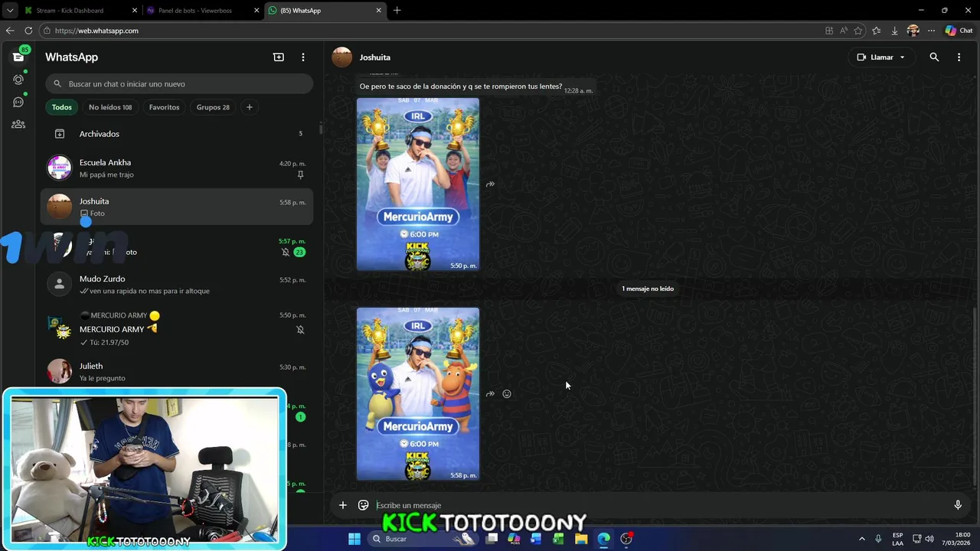Open the Julieth chat

tap(177, 372)
